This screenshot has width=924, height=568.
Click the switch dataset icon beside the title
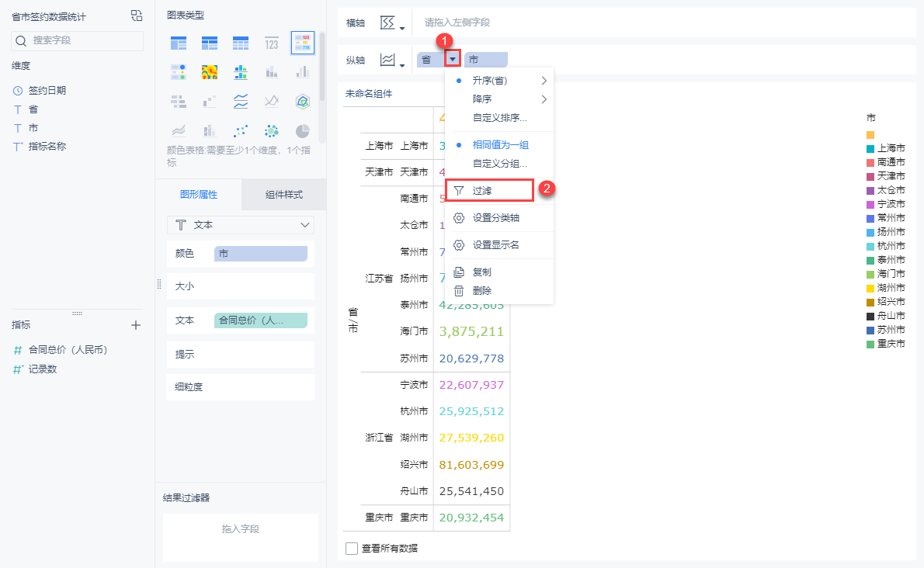[x=137, y=16]
